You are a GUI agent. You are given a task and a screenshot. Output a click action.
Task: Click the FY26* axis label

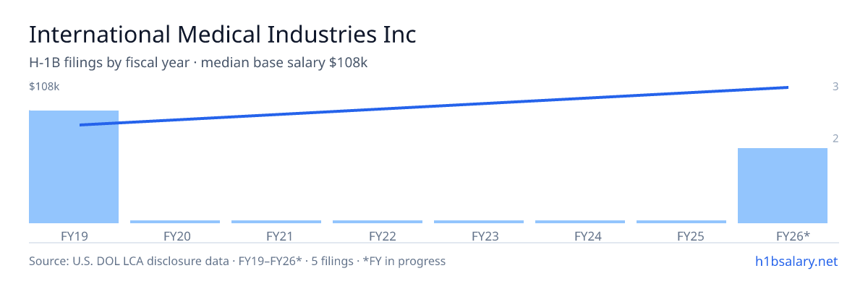tap(793, 236)
